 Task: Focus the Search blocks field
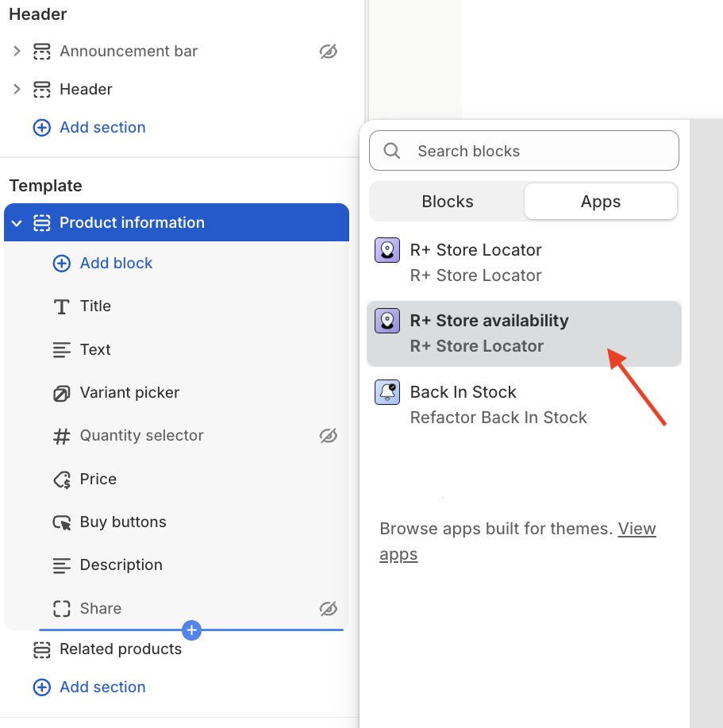coord(524,151)
